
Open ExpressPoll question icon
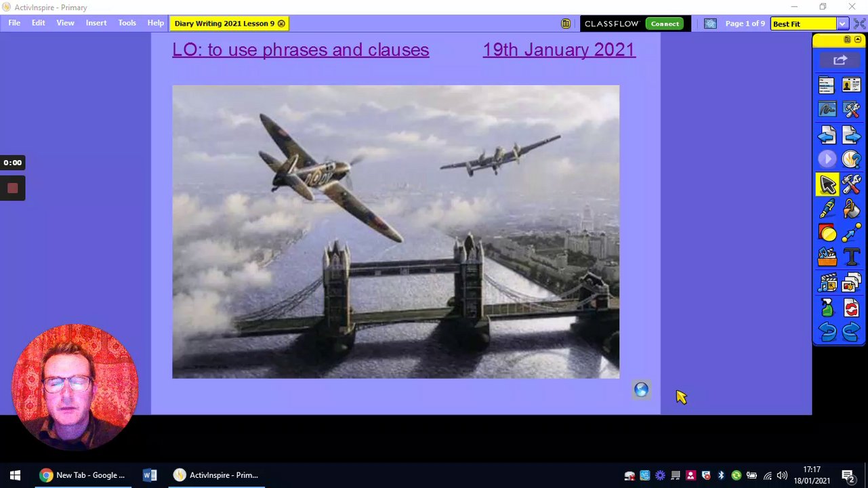pos(851,159)
